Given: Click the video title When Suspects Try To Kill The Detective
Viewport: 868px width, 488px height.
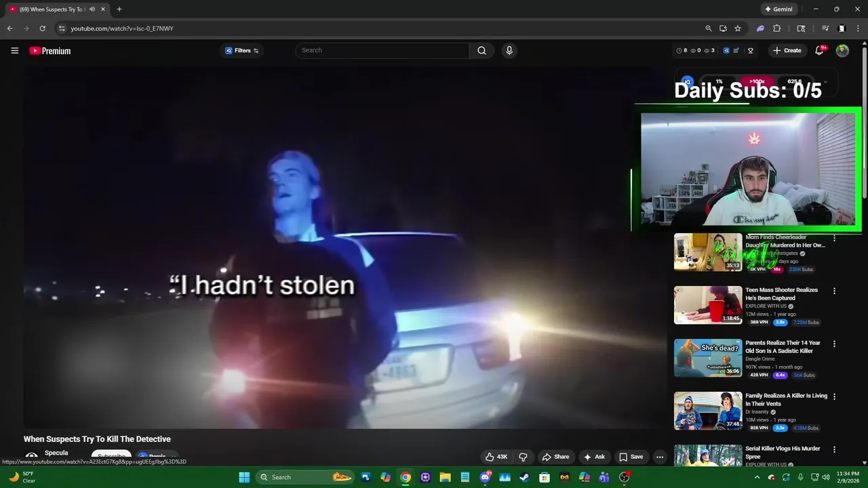Looking at the screenshot, I should click(x=97, y=439).
